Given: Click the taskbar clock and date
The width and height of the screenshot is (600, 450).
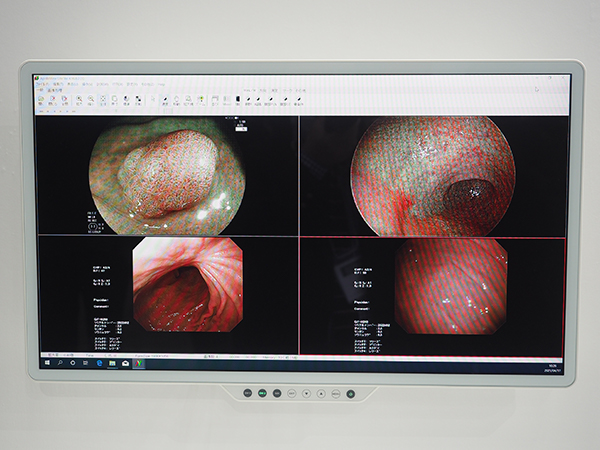Looking at the screenshot, I should click(x=551, y=362).
